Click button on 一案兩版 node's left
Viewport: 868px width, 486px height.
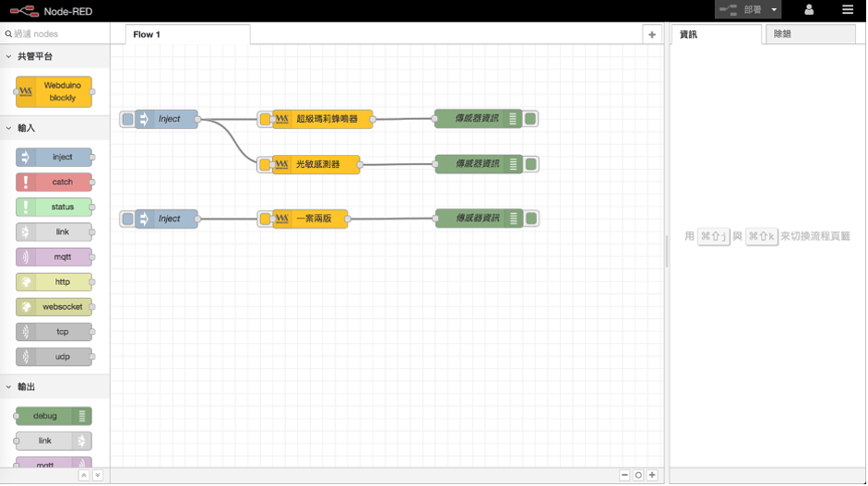pyautogui.click(x=265, y=219)
